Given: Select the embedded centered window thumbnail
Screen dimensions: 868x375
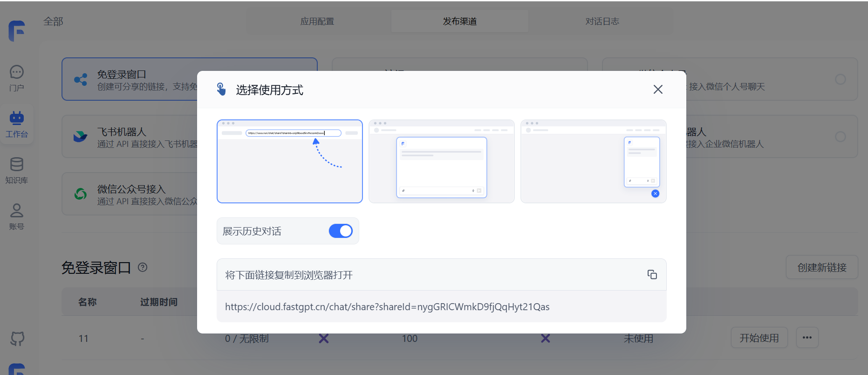Looking at the screenshot, I should [x=442, y=161].
